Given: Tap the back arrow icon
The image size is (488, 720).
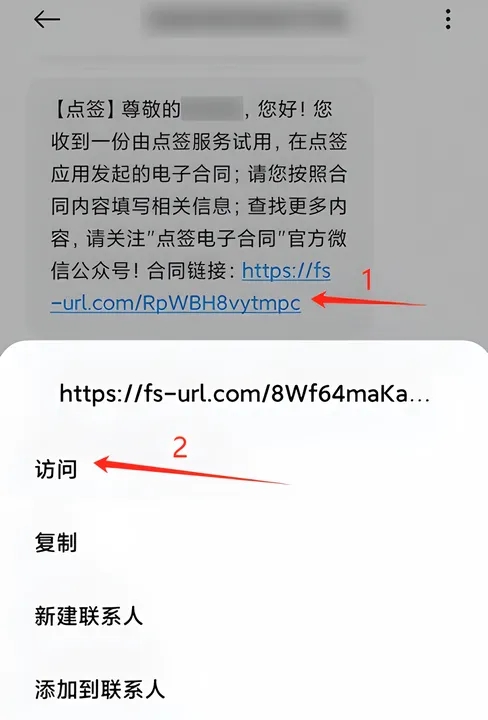Looking at the screenshot, I should point(46,19).
